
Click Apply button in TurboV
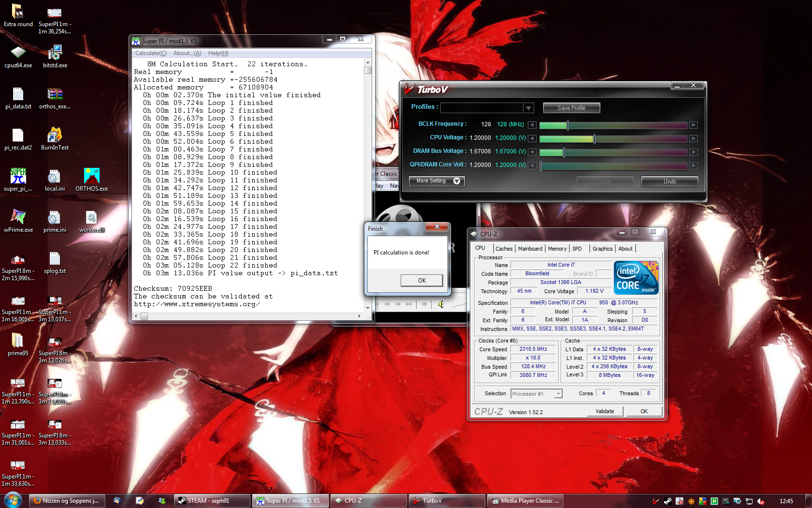(x=605, y=181)
